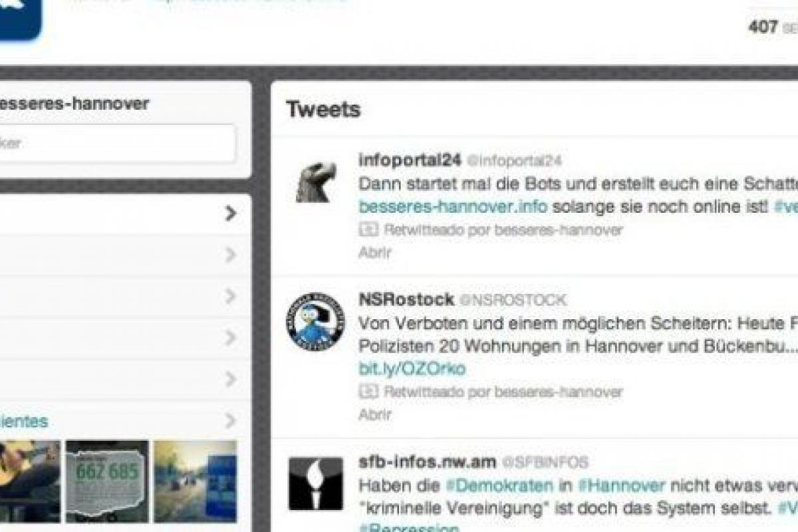Click the NSRostock round avatar
The height and width of the screenshot is (532, 798).
coord(316,322)
